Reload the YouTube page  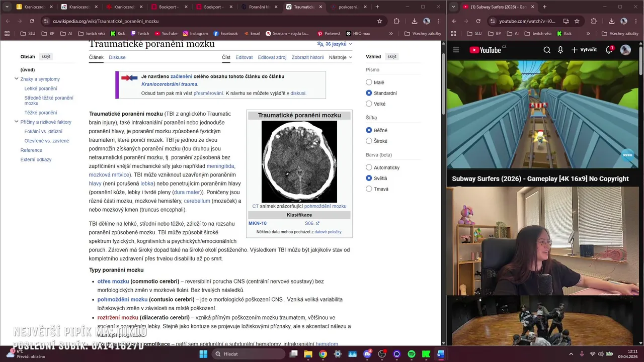(x=478, y=21)
